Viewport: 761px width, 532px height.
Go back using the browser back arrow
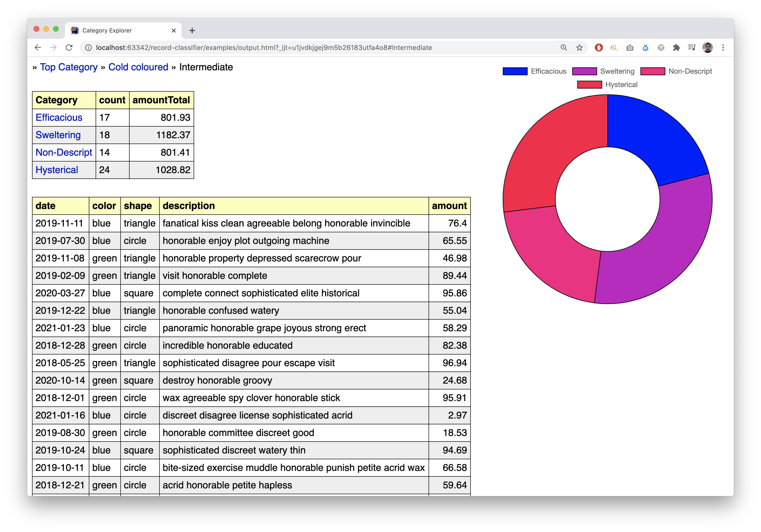tap(38, 48)
